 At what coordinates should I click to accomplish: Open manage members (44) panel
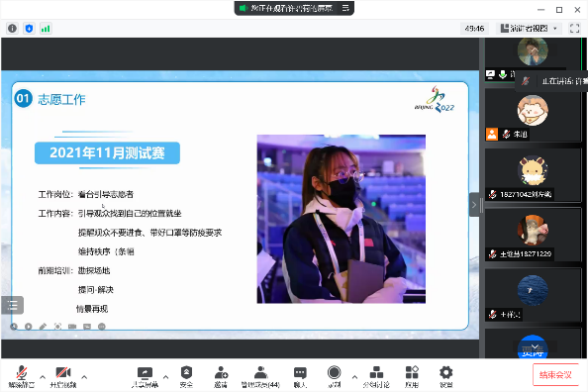pyautogui.click(x=260, y=376)
